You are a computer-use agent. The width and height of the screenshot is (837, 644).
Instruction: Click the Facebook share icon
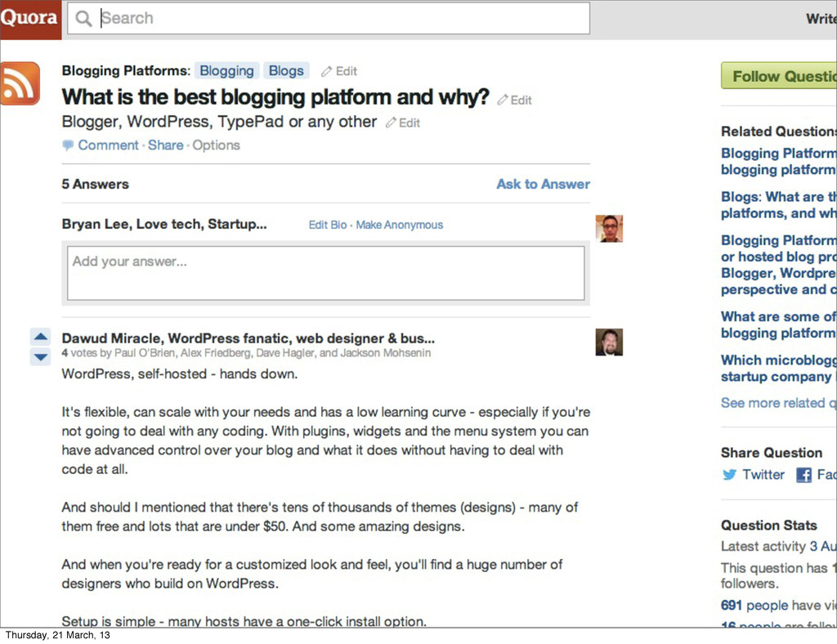pyautogui.click(x=803, y=474)
